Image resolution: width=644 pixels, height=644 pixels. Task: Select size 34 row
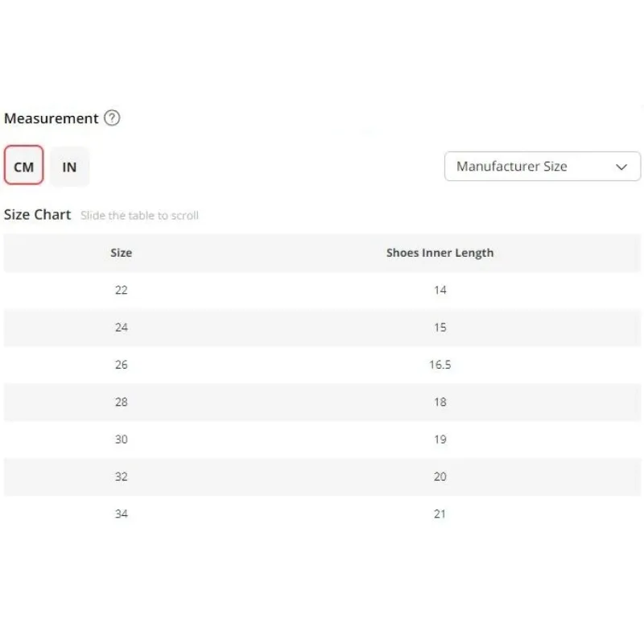coord(322,514)
